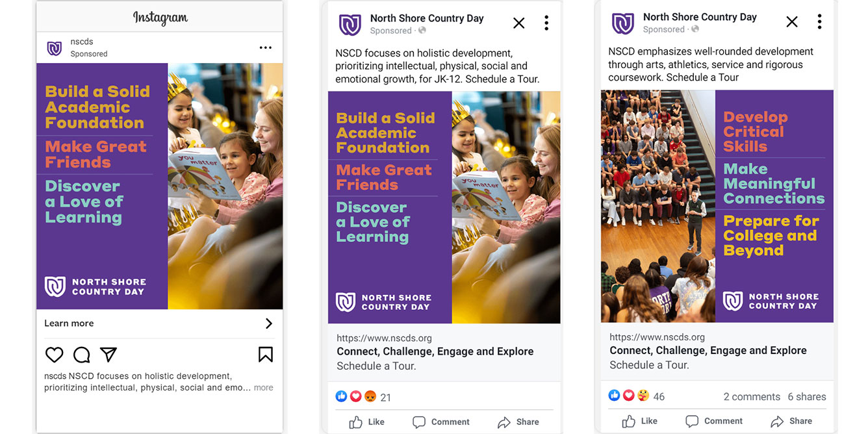View the 6 shares link

coord(806,396)
